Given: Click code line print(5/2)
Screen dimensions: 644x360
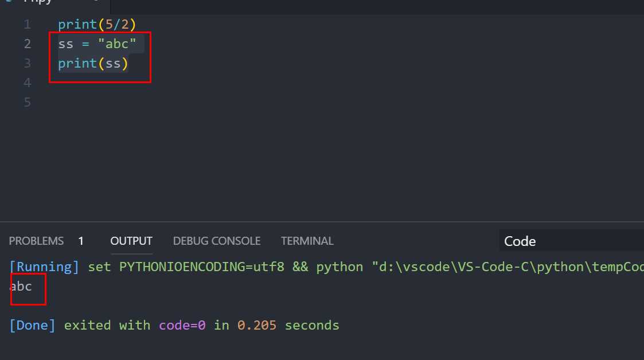Looking at the screenshot, I should click(x=97, y=25).
